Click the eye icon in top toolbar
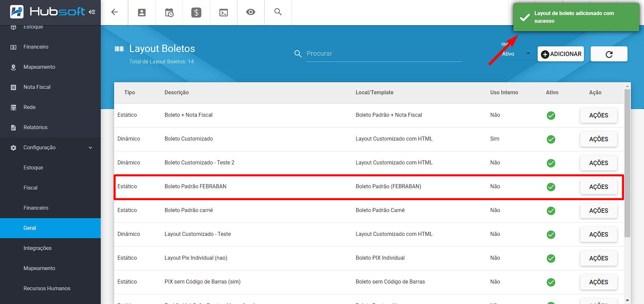 251,12
